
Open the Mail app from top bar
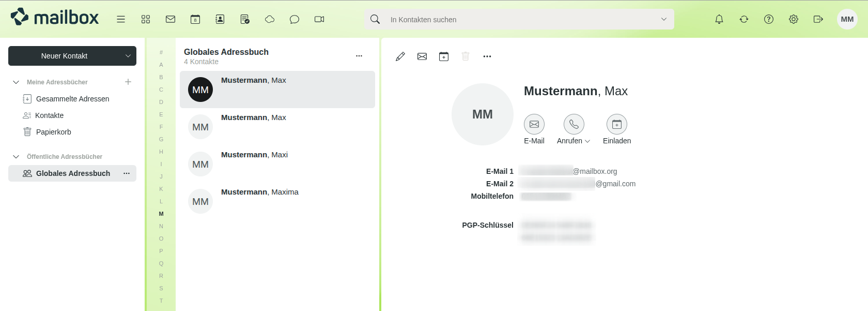point(171,19)
